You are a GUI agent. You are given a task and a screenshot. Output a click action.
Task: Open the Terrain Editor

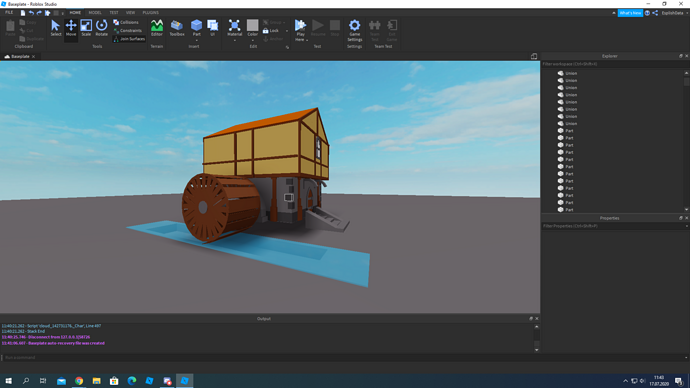(x=157, y=28)
